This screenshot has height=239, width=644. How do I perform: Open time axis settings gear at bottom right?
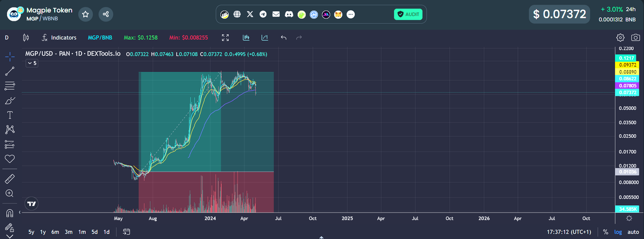(x=629, y=219)
